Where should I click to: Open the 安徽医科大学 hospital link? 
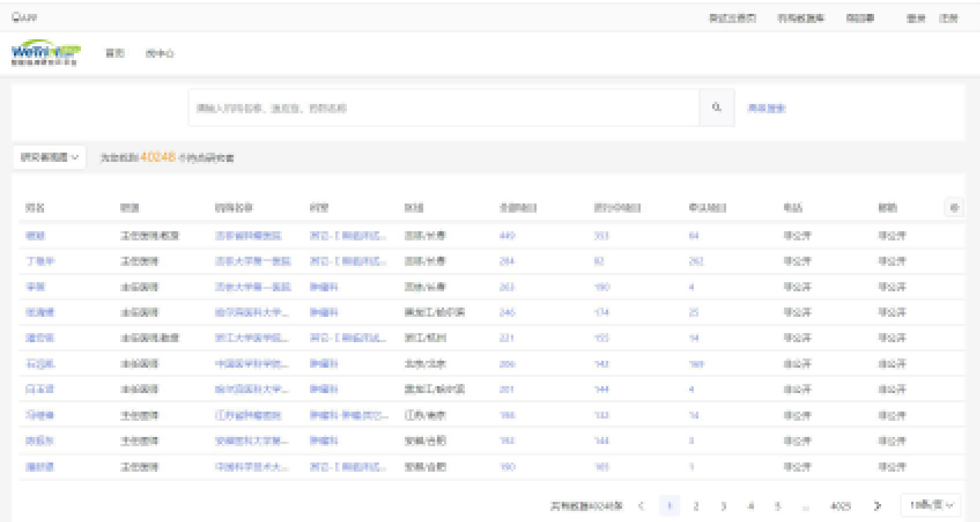252,440
